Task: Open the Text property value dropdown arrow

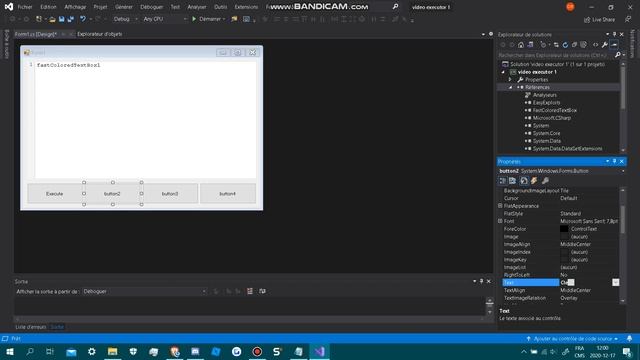Action: pos(616,282)
